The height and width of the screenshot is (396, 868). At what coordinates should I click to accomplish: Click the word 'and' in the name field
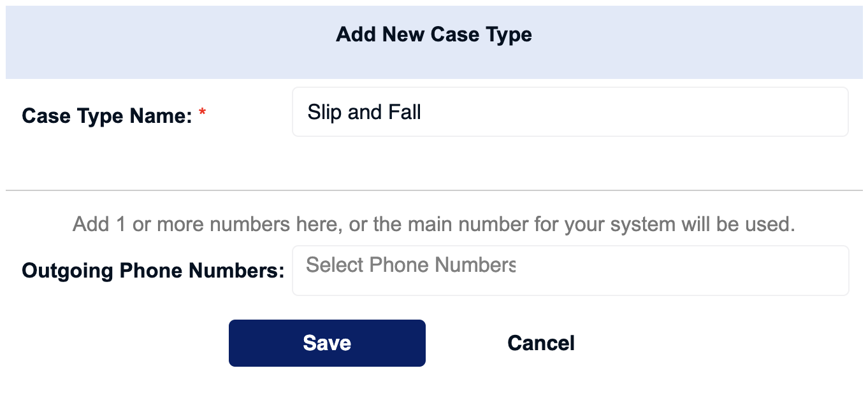[364, 112]
